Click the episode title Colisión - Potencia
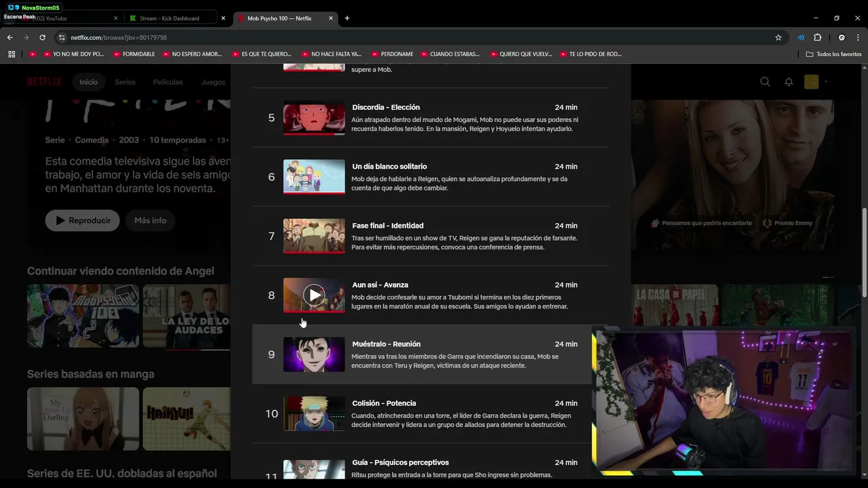This screenshot has height=488, width=868. [x=384, y=403]
